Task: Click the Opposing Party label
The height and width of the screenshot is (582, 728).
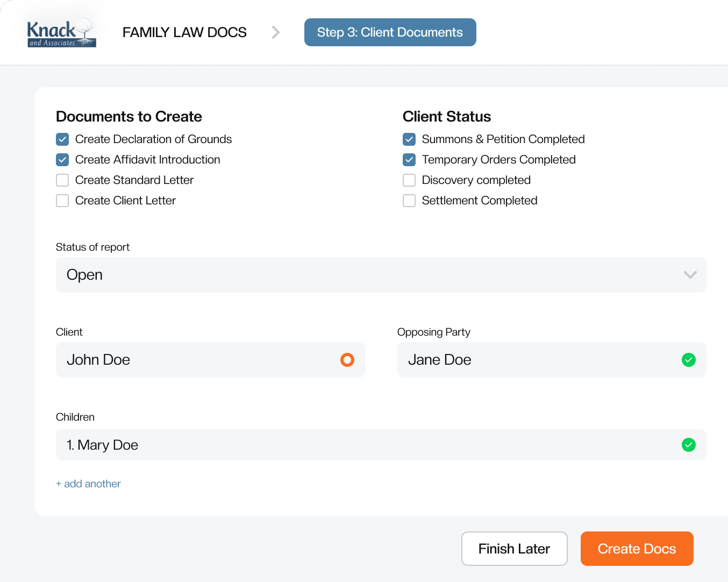Action: click(x=434, y=332)
